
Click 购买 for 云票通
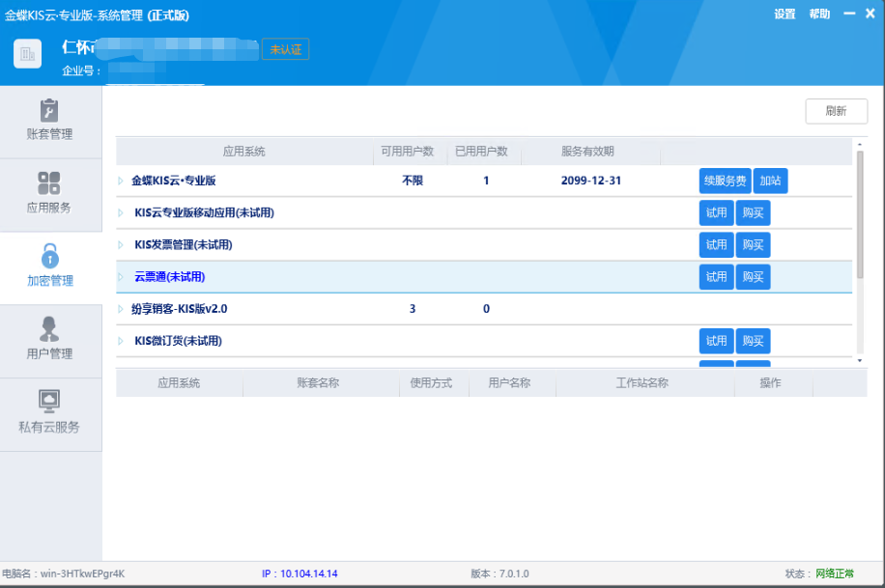tap(753, 277)
